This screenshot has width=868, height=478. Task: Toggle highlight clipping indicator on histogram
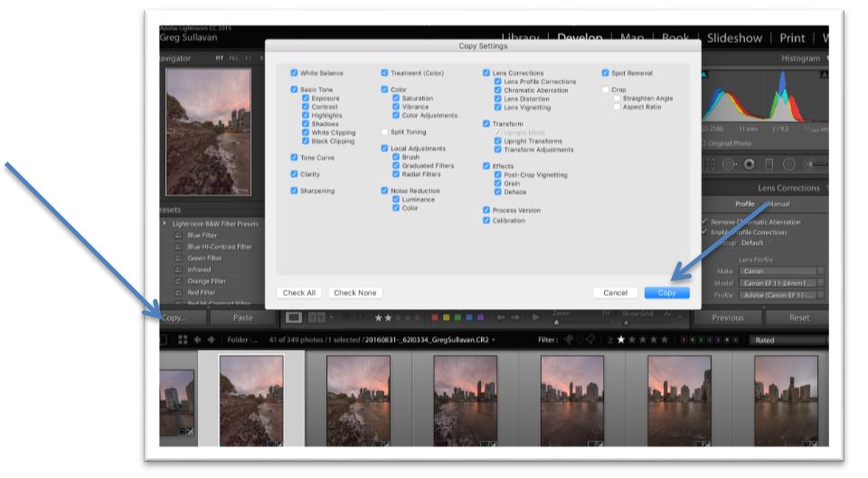[825, 74]
